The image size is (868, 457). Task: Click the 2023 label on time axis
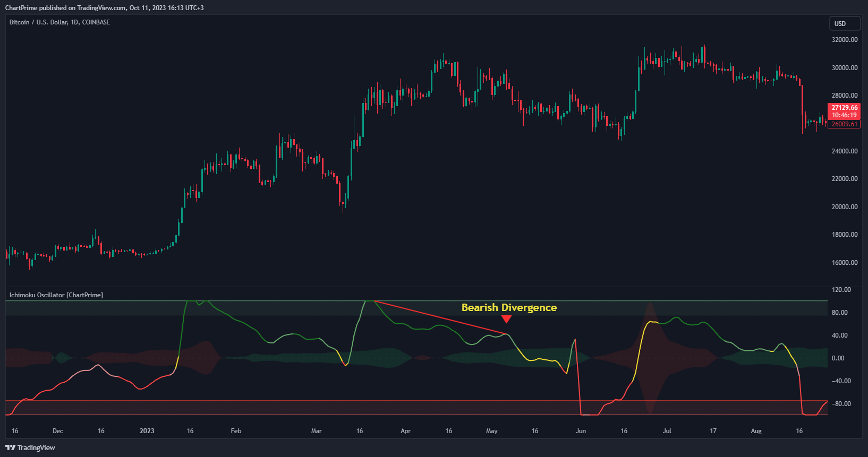pyautogui.click(x=147, y=431)
